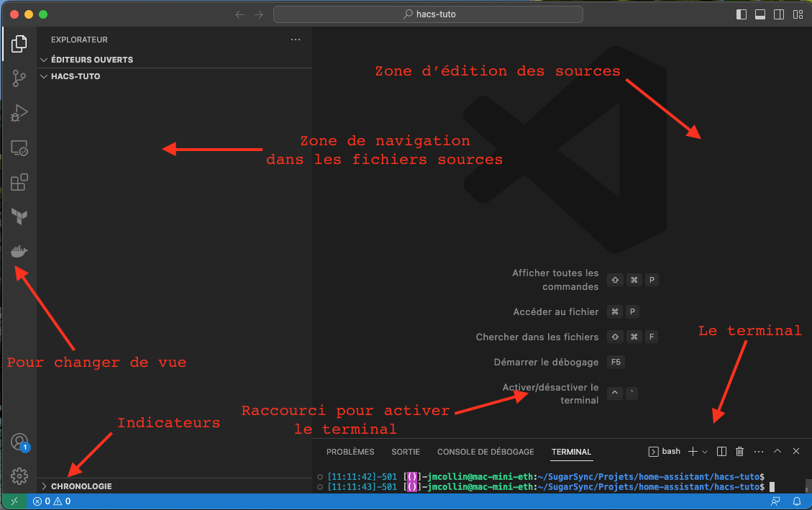
Task: Open a remote window from status bar
Action: [14, 501]
